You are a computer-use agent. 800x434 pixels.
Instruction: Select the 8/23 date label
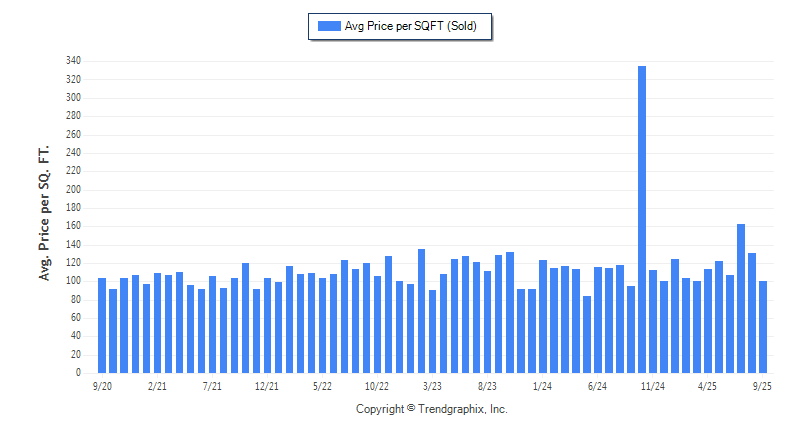coord(487,385)
